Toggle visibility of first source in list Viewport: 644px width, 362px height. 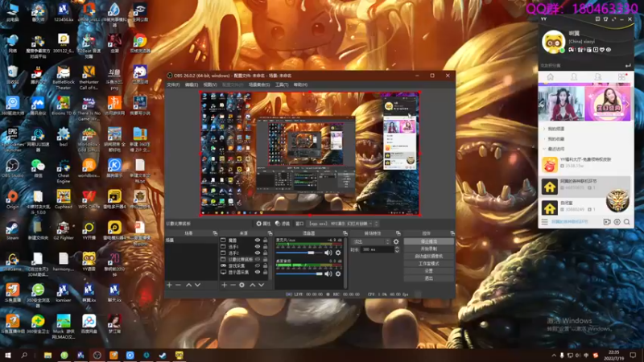click(x=258, y=241)
